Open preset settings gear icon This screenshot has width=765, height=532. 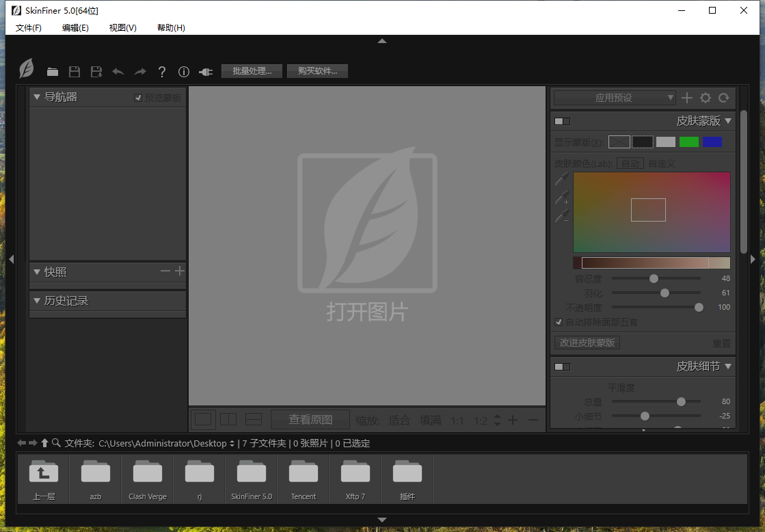coord(706,98)
